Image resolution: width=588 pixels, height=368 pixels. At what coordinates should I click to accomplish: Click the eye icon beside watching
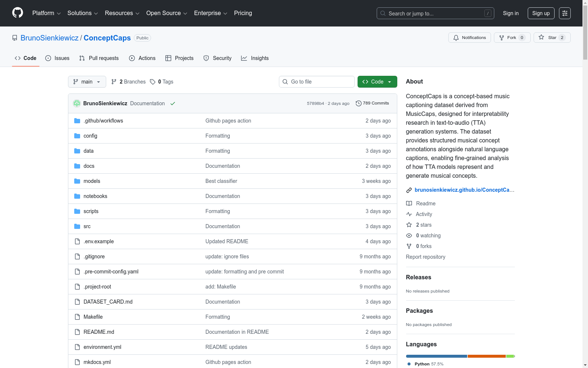(409, 236)
